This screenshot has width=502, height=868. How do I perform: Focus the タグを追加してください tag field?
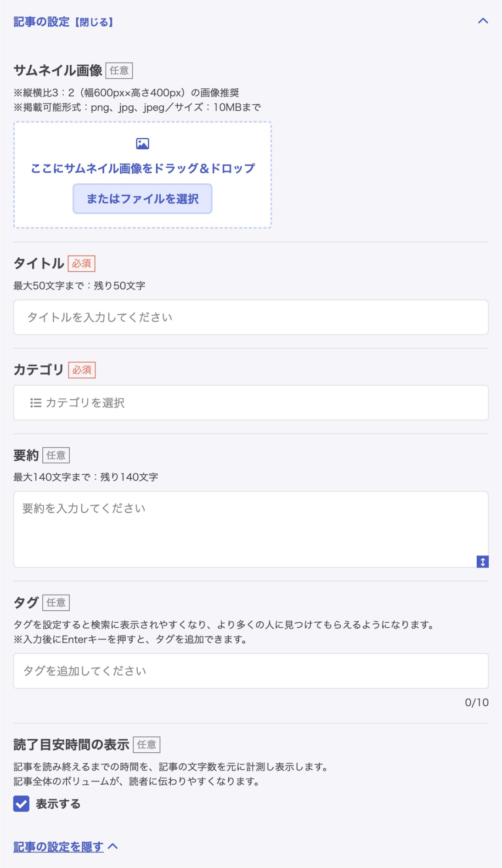[x=251, y=671]
